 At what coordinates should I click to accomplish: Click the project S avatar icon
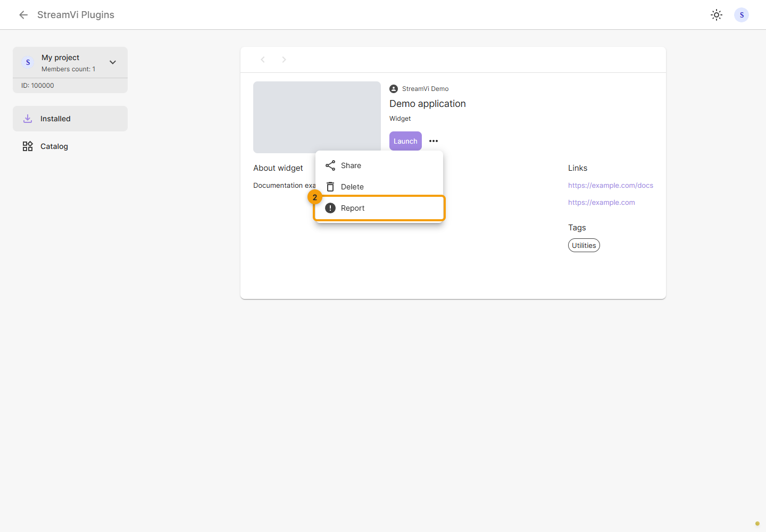[28, 62]
